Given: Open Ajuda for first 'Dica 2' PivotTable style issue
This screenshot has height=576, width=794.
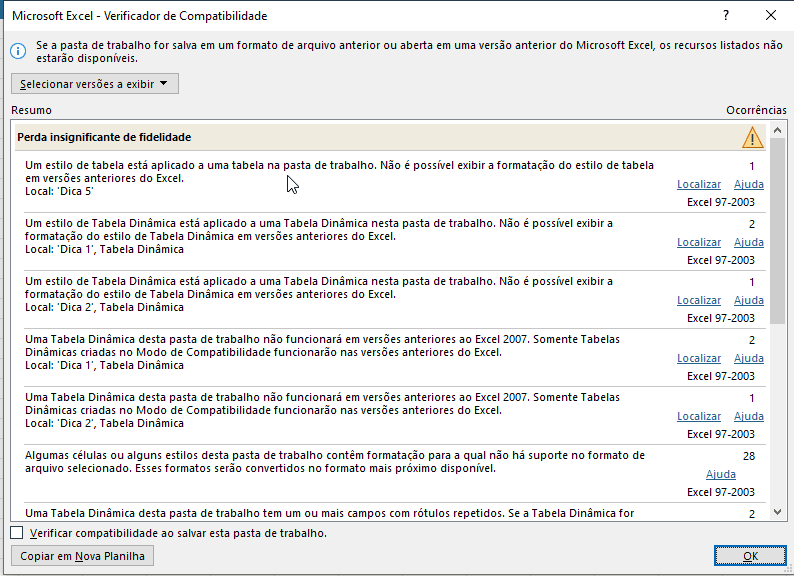Looking at the screenshot, I should 748,300.
